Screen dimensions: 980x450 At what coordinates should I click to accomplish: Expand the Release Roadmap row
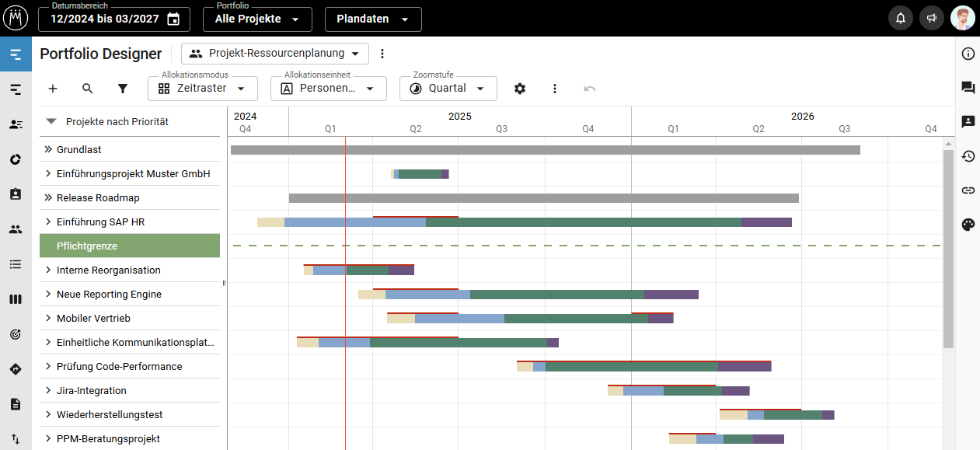tap(48, 197)
